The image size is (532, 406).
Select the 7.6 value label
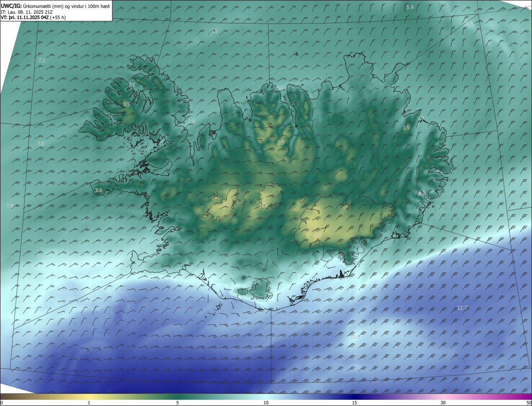coord(41,143)
